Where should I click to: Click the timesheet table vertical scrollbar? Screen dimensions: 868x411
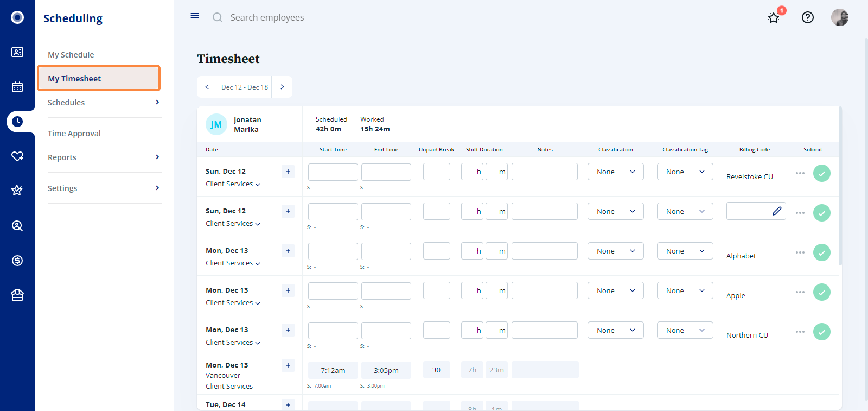click(840, 186)
